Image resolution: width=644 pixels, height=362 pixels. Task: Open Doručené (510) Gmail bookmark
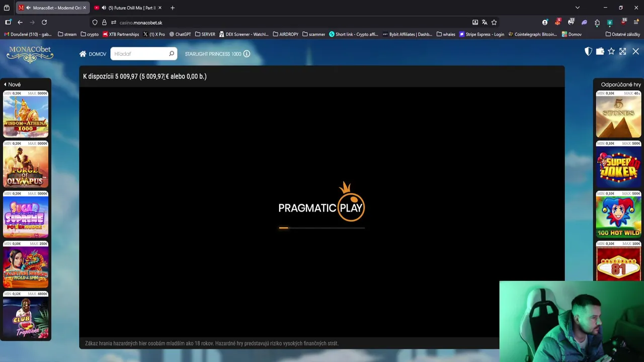(x=28, y=34)
